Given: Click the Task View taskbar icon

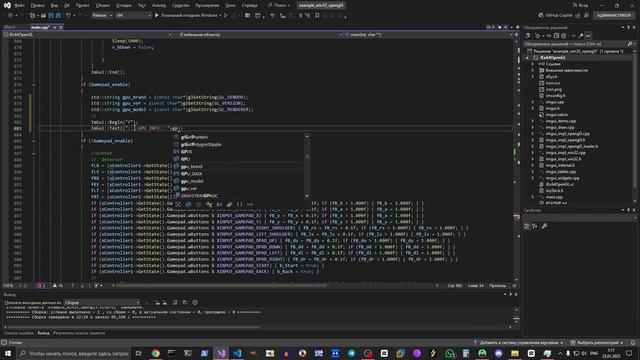Looking at the screenshot, I should point(139,353).
